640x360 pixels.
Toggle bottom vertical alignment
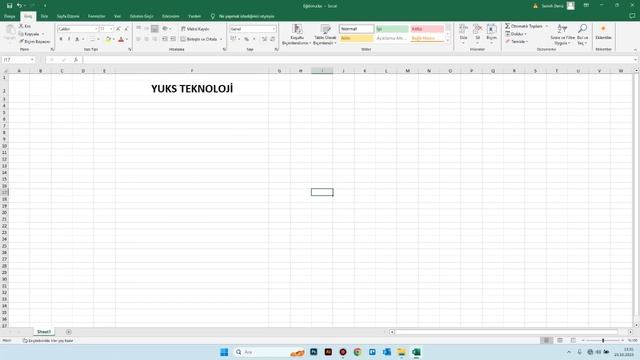(x=155, y=29)
